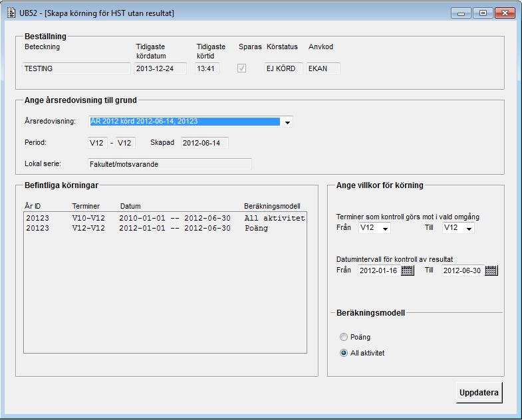Screen dimensions: 522x420
Task: Close the UB52 window
Action: click(x=505, y=13)
